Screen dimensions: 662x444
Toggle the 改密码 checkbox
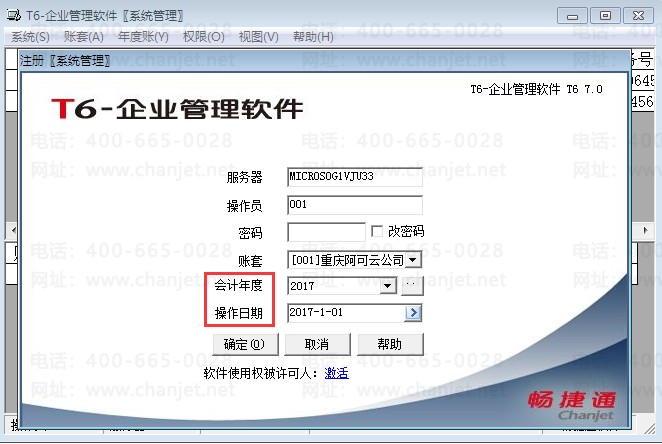(377, 231)
